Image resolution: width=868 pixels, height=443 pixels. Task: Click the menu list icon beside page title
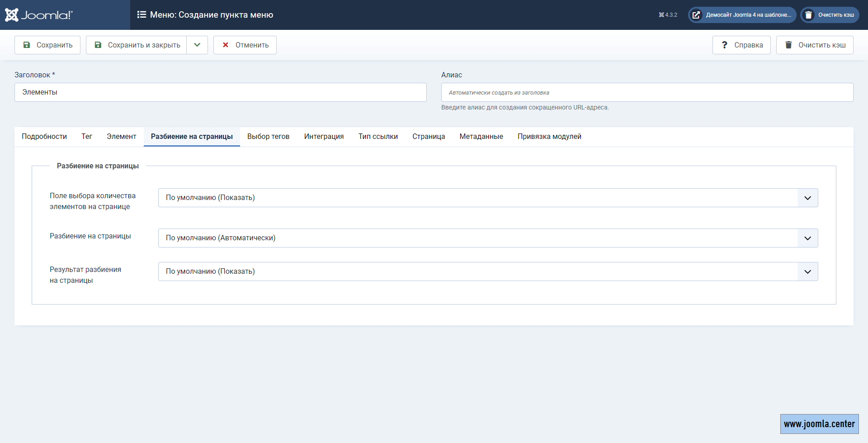142,15
